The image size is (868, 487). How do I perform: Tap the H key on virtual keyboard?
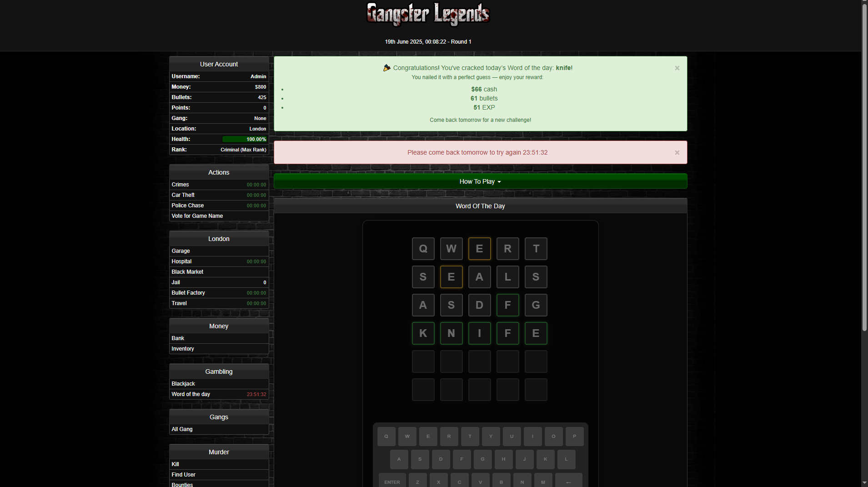coord(503,459)
